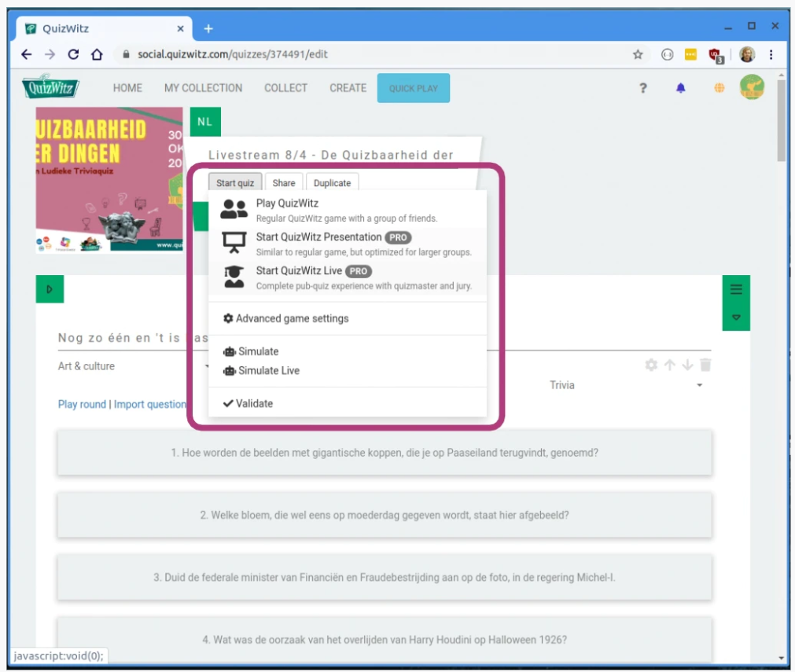Click the Quick Play button
The image size is (795, 672).
pos(414,88)
